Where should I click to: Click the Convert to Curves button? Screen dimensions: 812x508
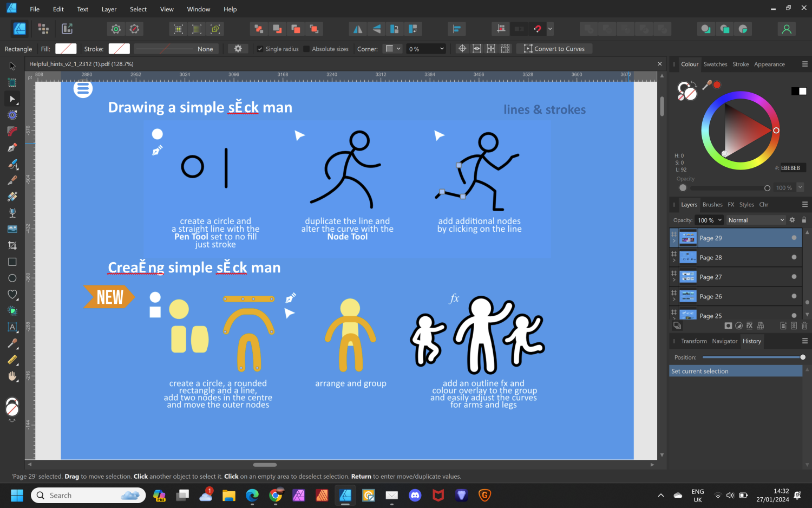554,49
